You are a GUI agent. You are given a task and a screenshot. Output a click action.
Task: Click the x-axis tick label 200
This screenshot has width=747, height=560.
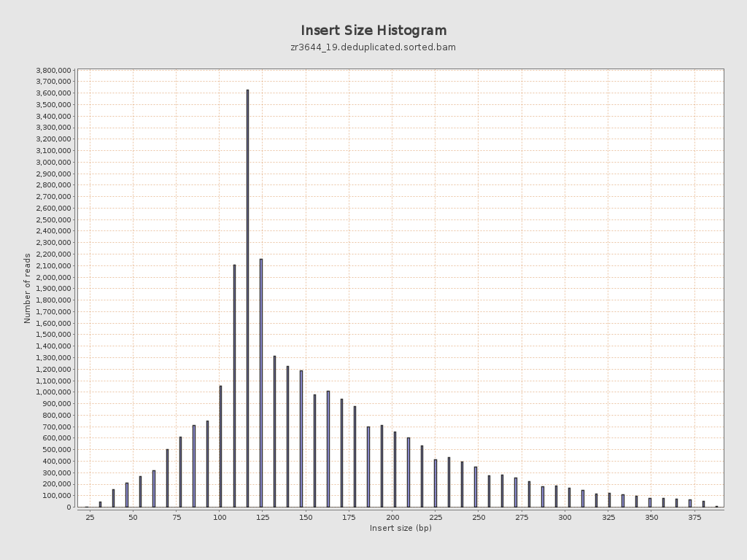tap(392, 517)
